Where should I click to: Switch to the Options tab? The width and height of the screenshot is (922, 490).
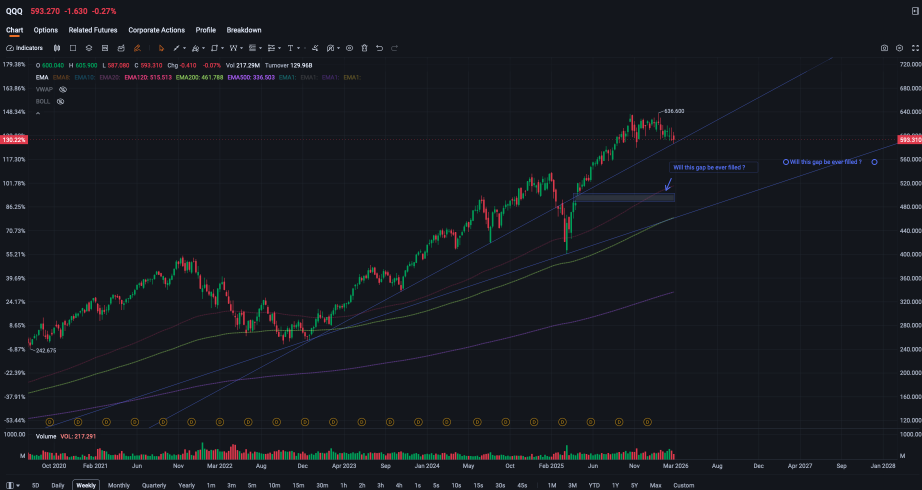46,30
